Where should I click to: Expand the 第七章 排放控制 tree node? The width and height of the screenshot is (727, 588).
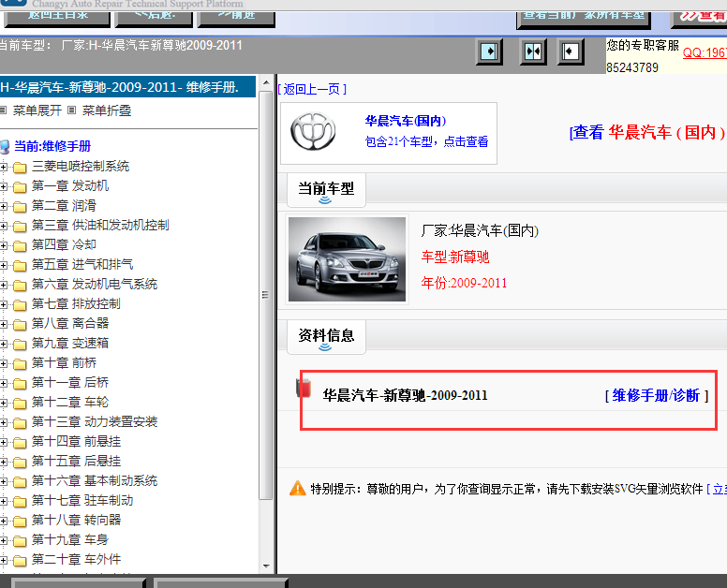click(x=3, y=305)
